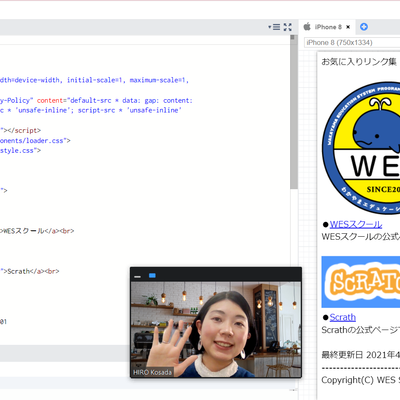This screenshot has width=400, height=400.
Task: Expand the small arrow beside the editor list icon
Action: tap(270, 27)
